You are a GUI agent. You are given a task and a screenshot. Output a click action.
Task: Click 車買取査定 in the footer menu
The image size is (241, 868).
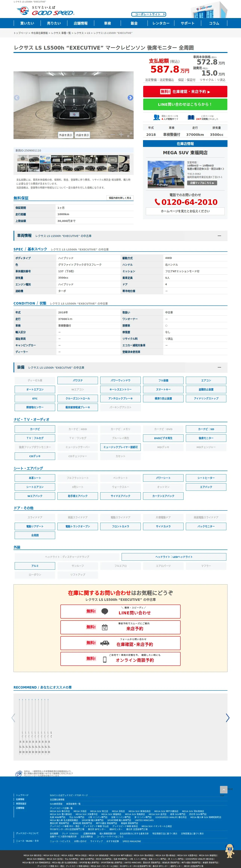21,804
